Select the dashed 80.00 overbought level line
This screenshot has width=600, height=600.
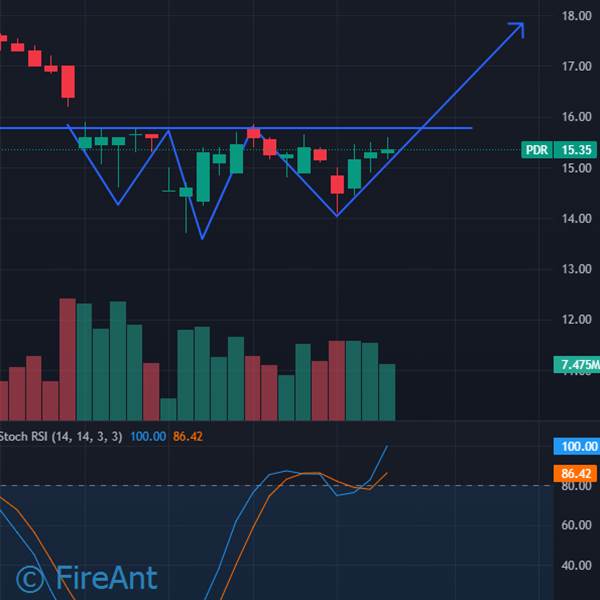tap(276, 486)
